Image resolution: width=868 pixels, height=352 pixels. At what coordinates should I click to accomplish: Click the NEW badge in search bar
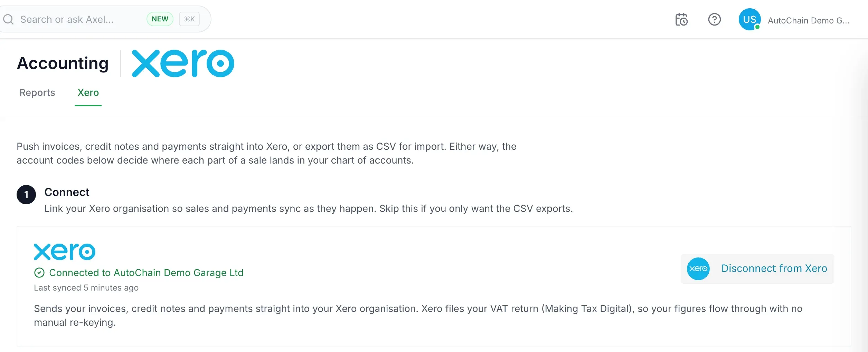(160, 19)
